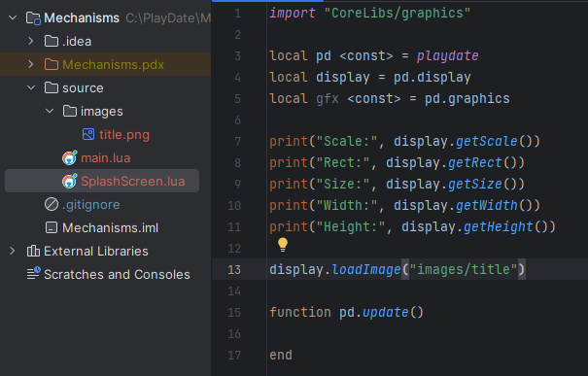Click getWidth method call
This screenshot has height=376, width=588.
(x=486, y=205)
